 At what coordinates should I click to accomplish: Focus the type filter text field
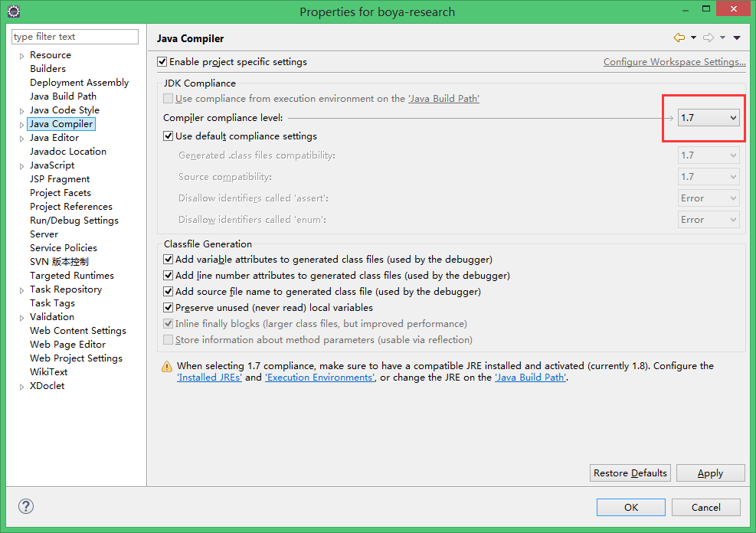coord(75,37)
